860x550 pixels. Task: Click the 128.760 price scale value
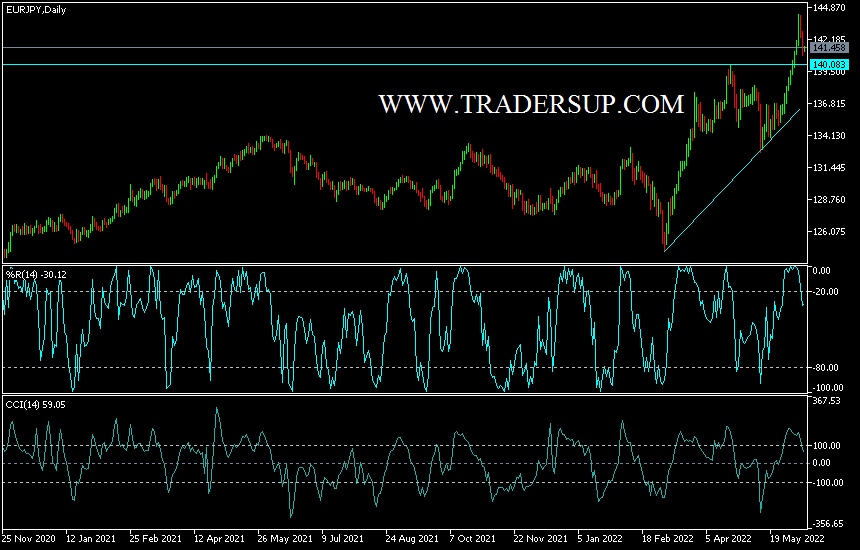point(829,200)
